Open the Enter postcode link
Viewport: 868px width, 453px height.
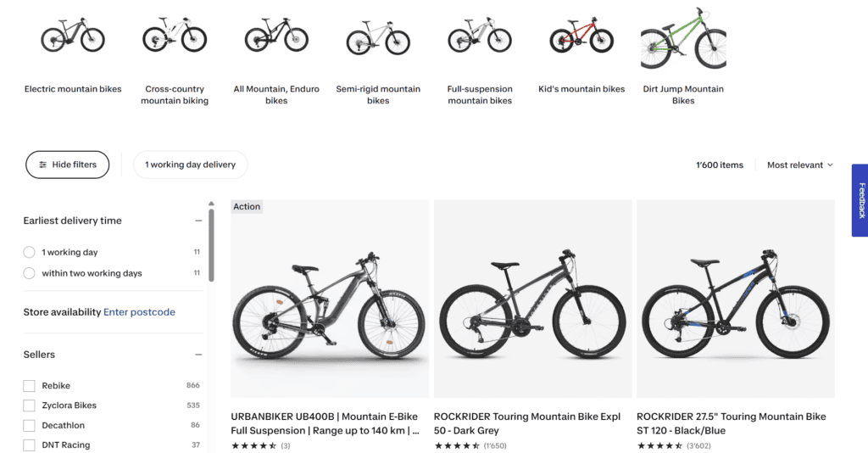139,312
